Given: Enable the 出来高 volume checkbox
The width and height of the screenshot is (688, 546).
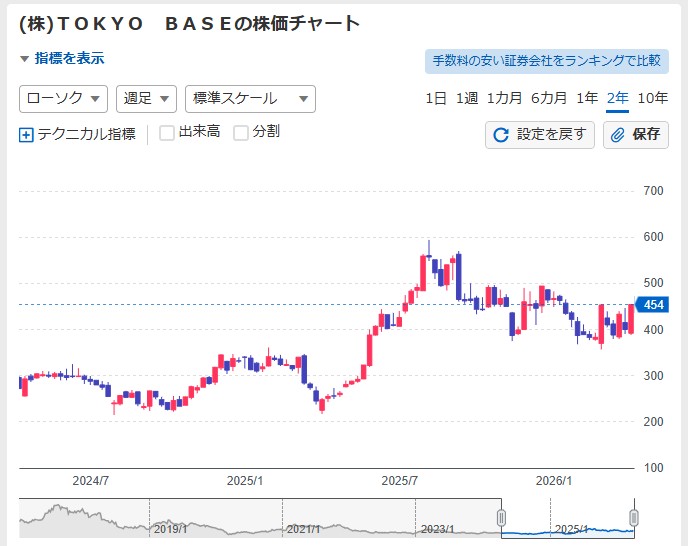Looking at the screenshot, I should (167, 133).
